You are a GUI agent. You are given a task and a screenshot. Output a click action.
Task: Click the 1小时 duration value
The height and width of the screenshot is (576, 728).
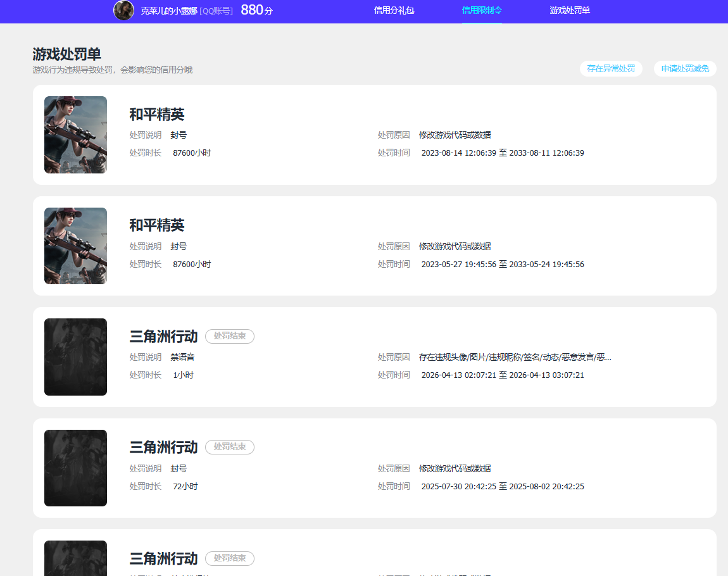pos(184,375)
